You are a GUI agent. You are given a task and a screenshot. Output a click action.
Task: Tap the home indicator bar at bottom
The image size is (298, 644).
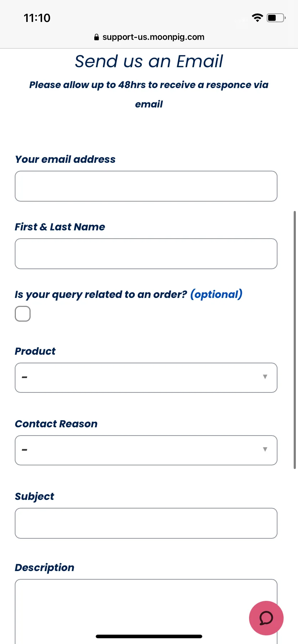(149, 636)
